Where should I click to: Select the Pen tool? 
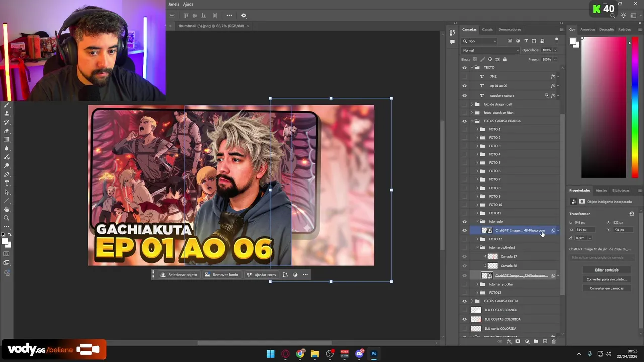coord(7,174)
